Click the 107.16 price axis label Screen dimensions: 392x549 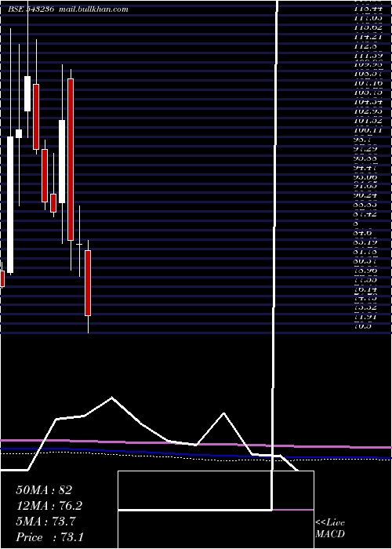(368, 83)
